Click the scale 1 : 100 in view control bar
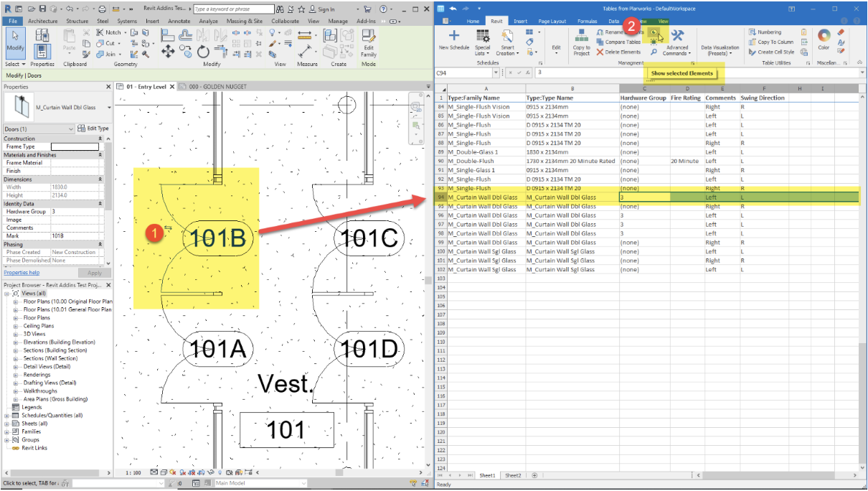The image size is (868, 491). (133, 473)
